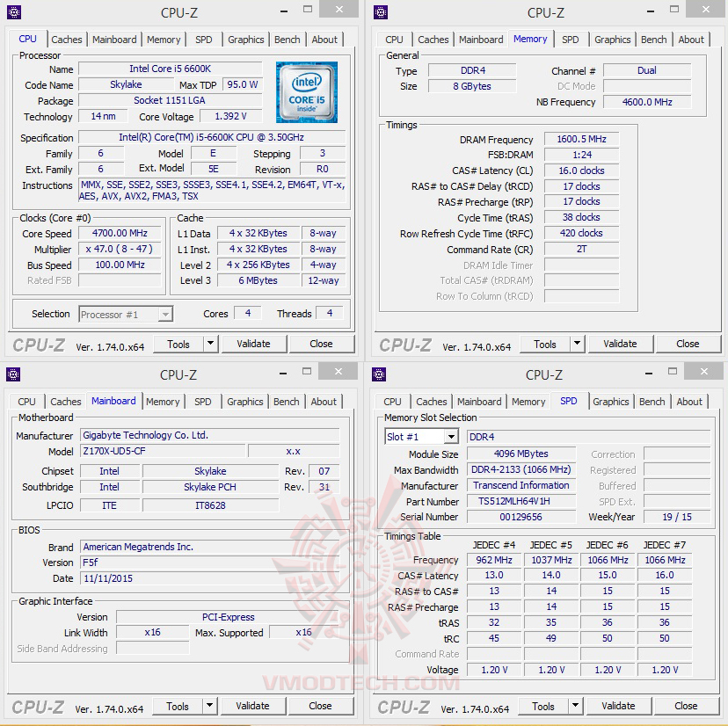Open Memory tab in Mainboard window

coord(163,402)
